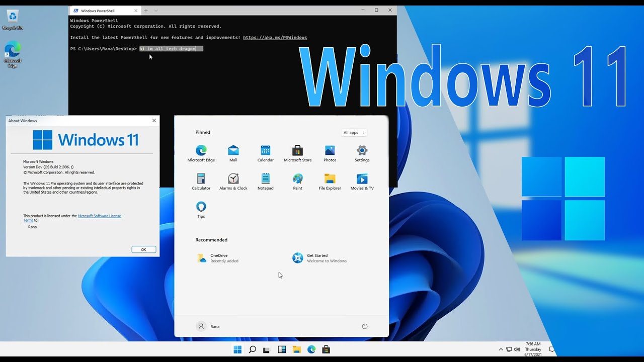This screenshot has width=644, height=362.
Task: Click the power button in the Start menu
Action: tap(365, 326)
